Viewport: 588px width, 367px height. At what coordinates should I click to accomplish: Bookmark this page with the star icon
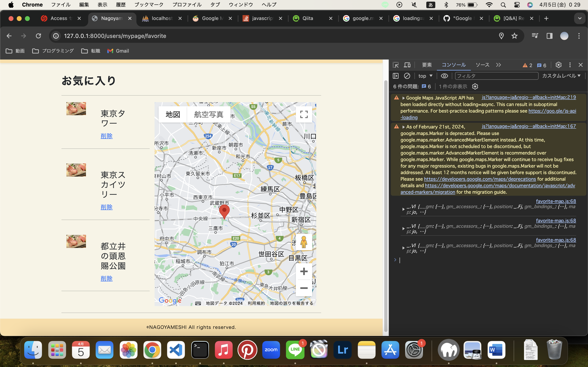pos(514,36)
